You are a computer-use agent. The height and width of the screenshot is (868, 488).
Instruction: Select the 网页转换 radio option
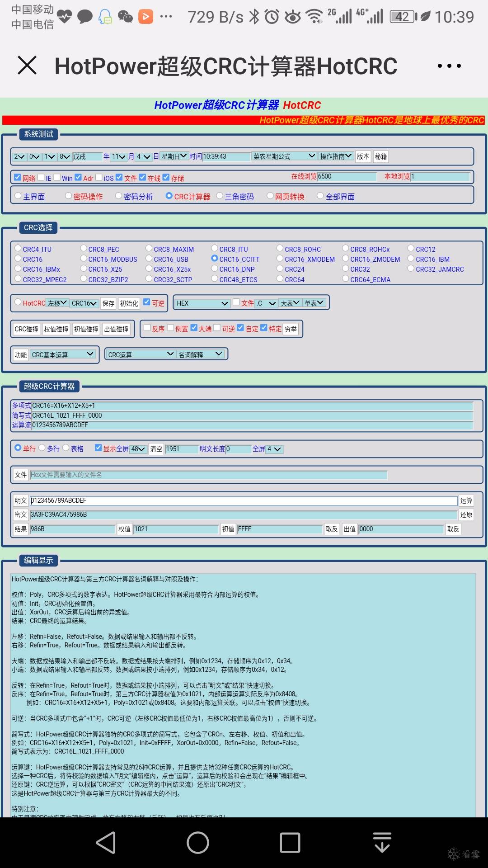tap(270, 196)
